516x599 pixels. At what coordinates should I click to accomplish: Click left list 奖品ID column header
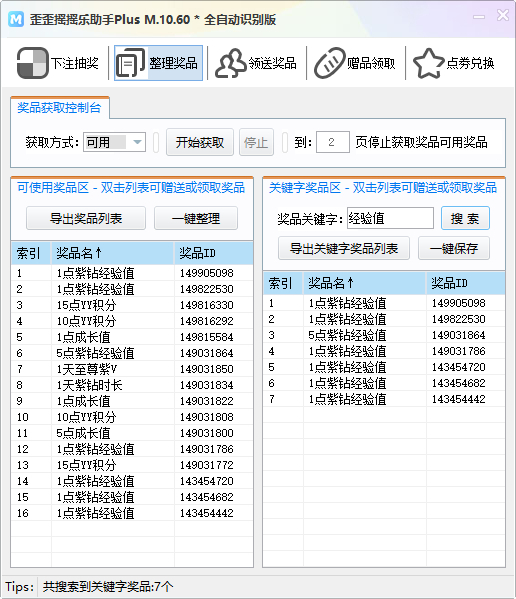[x=214, y=253]
